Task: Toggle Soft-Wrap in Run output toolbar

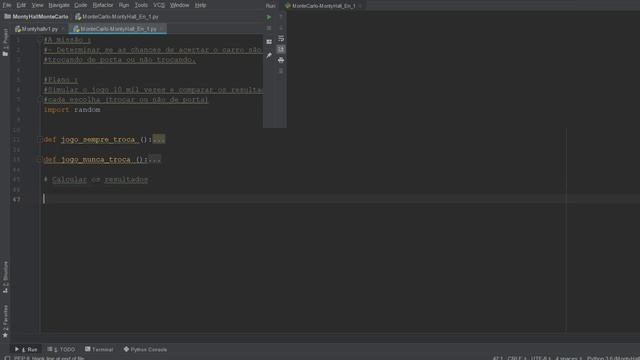Action: pos(281,39)
